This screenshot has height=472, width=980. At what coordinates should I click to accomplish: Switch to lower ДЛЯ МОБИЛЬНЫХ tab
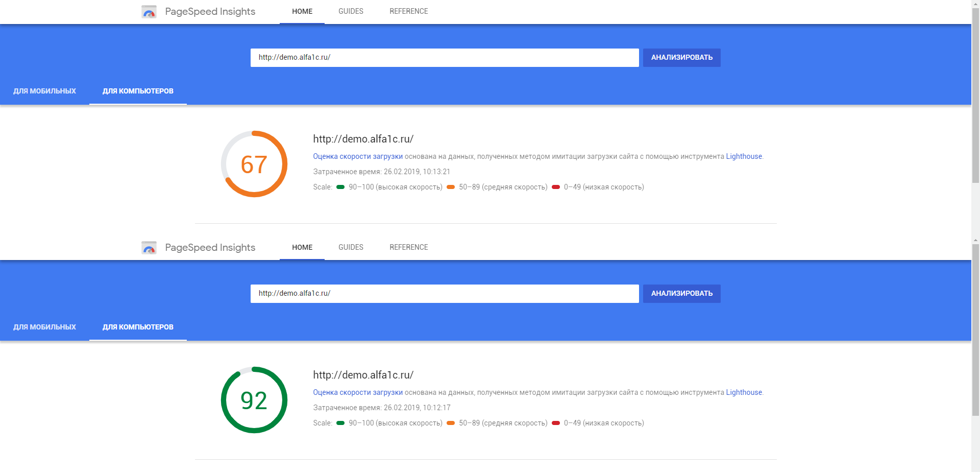(x=44, y=327)
